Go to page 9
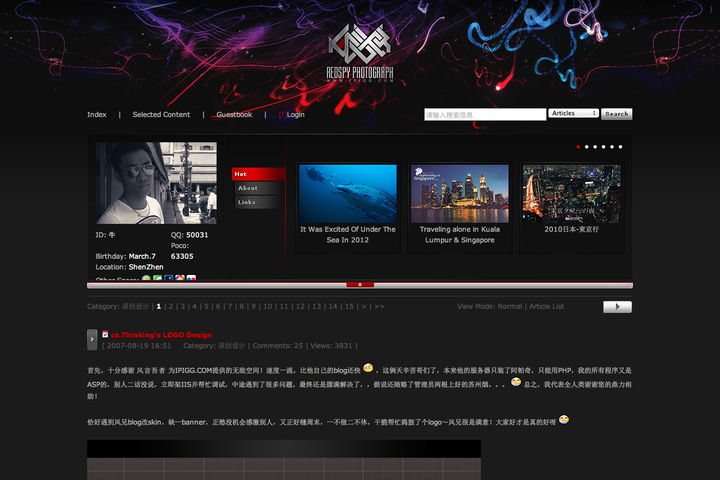The width and height of the screenshot is (720, 480). pos(253,306)
